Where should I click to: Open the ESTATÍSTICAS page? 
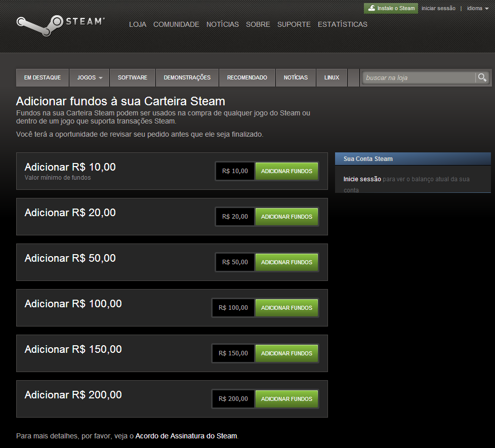click(x=343, y=24)
